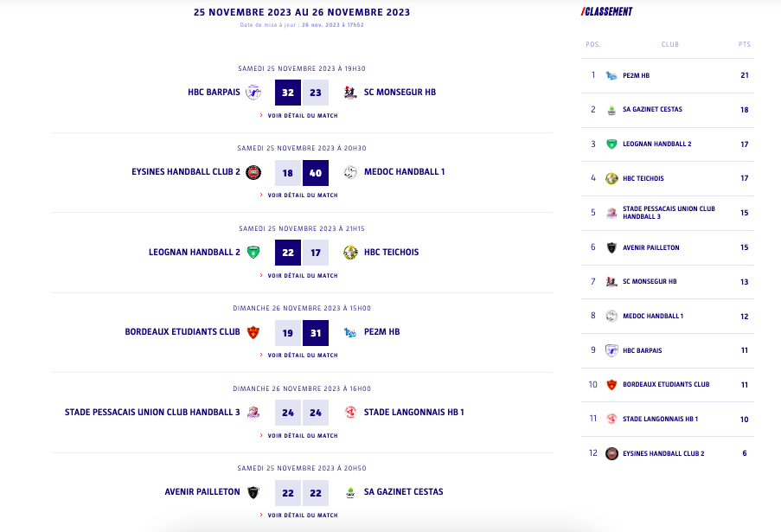Screen dimensions: 781x532
Task: Expand match details for Avenir Pailleton vs Gazinet
Action: click(302, 516)
